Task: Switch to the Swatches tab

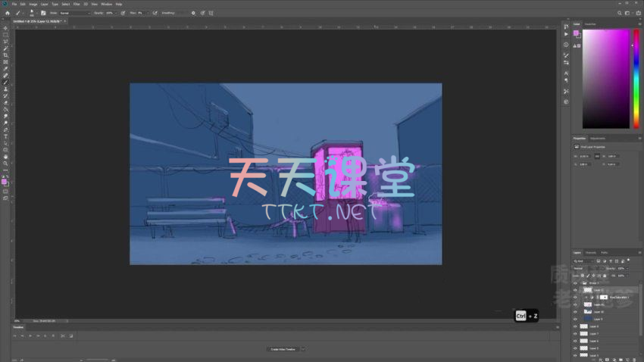Action: tap(590, 24)
